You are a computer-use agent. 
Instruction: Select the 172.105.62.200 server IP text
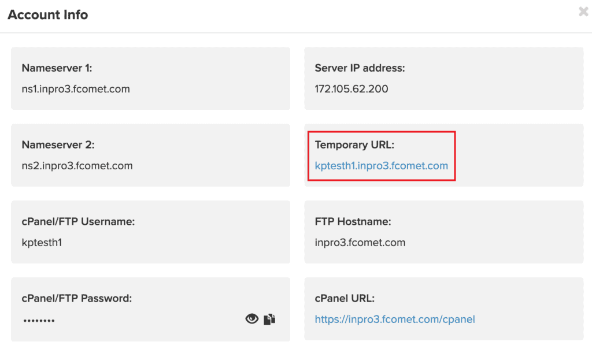(351, 89)
